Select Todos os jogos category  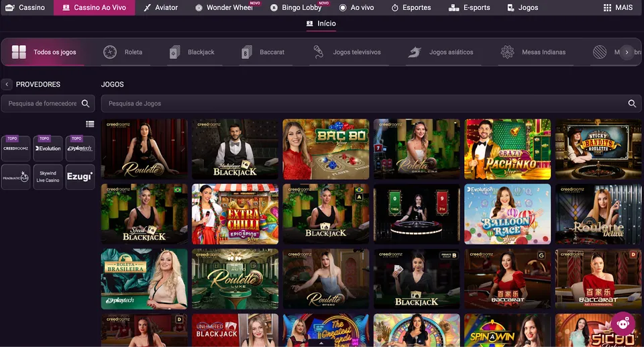44,52
